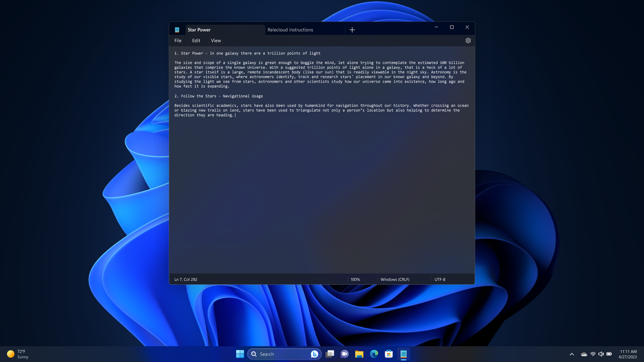
Task: Show hidden icons tray chevron
Action: pyautogui.click(x=572, y=354)
